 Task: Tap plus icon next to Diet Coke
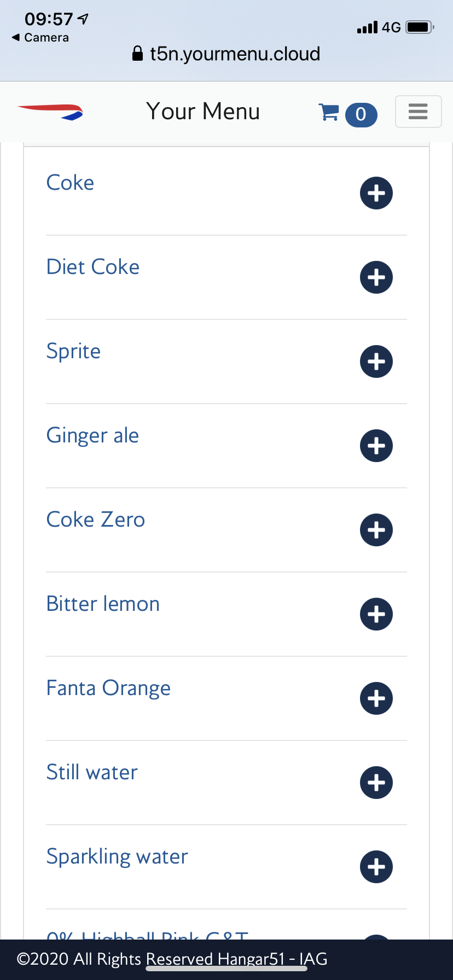(x=376, y=277)
